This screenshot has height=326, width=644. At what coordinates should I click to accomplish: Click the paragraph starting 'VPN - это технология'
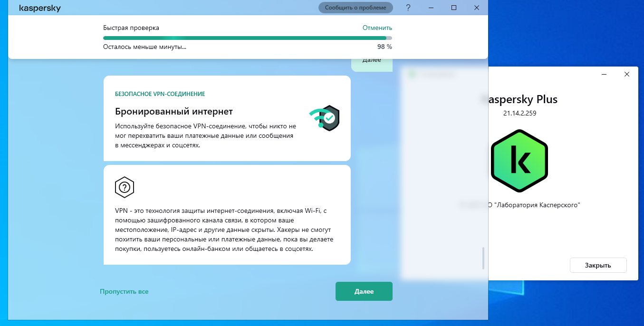(224, 230)
